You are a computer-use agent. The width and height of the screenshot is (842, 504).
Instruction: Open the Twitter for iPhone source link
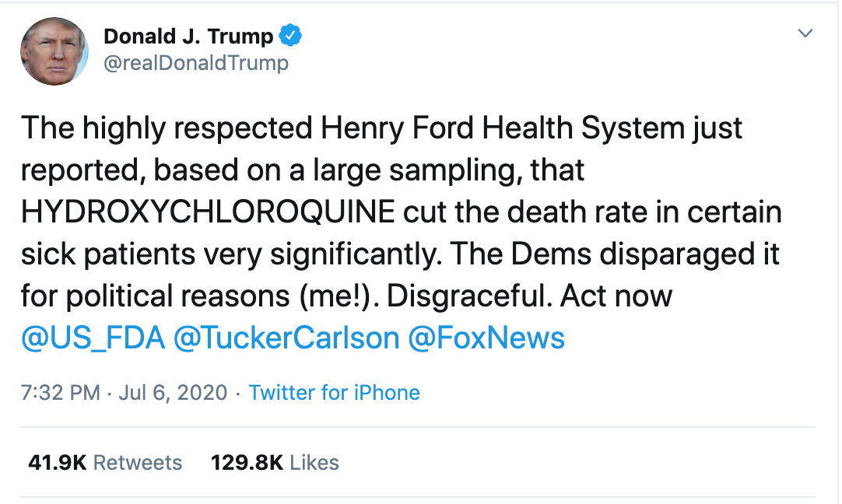[334, 392]
